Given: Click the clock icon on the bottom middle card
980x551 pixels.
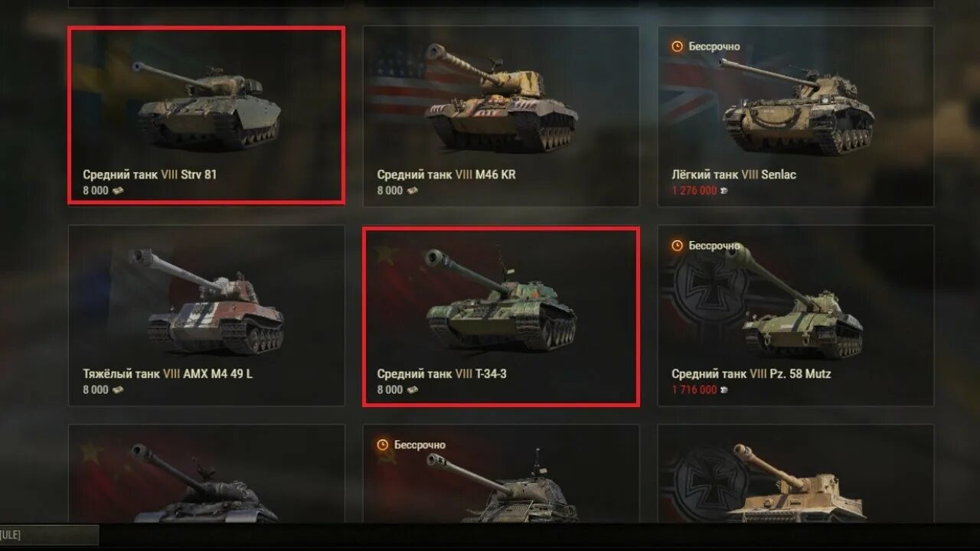Looking at the screenshot, I should pos(383,445).
